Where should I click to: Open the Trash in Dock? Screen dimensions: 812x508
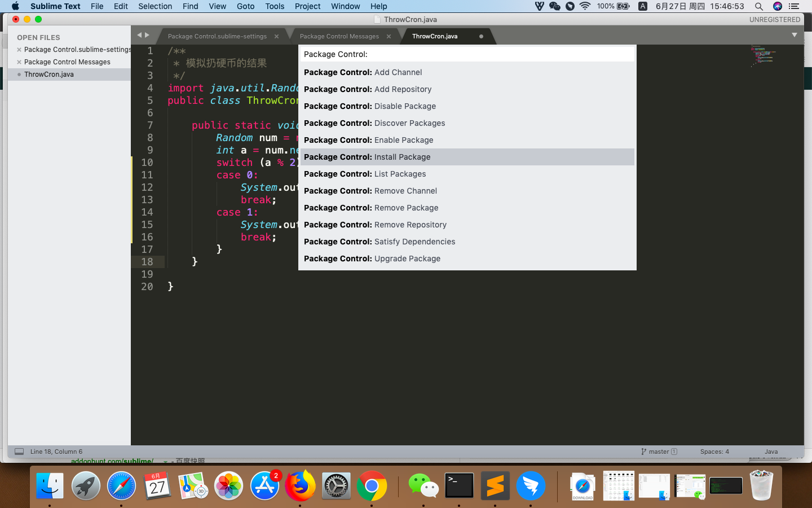pyautogui.click(x=761, y=485)
